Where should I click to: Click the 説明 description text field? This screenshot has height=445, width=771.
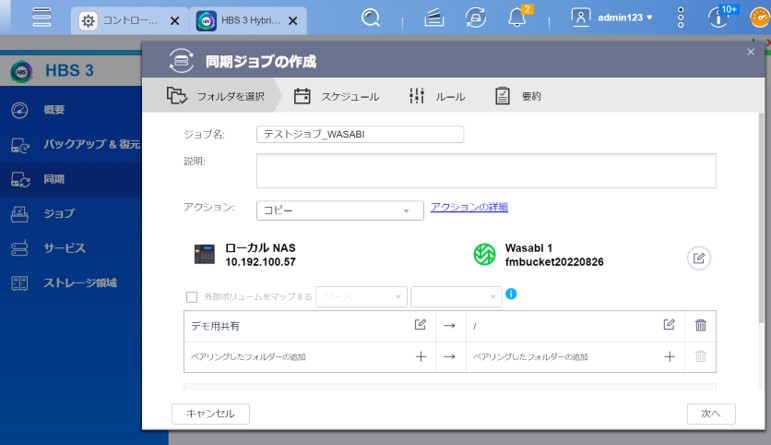[486, 171]
